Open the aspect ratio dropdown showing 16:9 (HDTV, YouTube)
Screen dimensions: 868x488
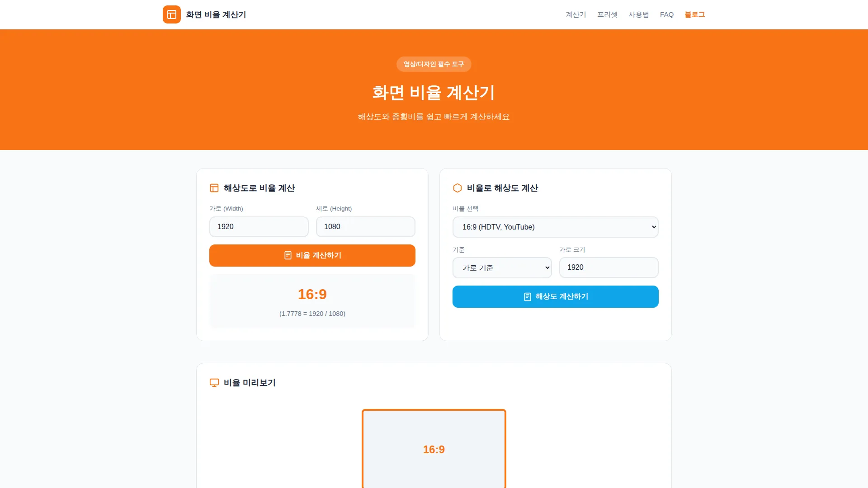(555, 227)
